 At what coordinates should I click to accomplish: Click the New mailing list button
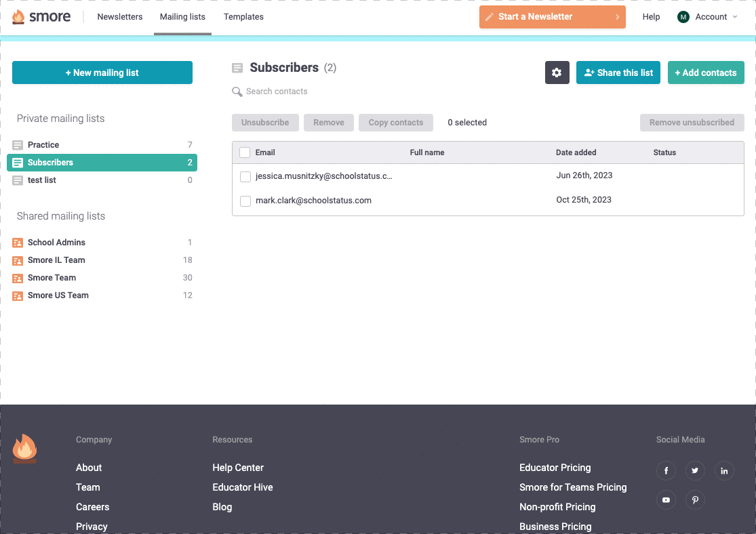pos(102,73)
